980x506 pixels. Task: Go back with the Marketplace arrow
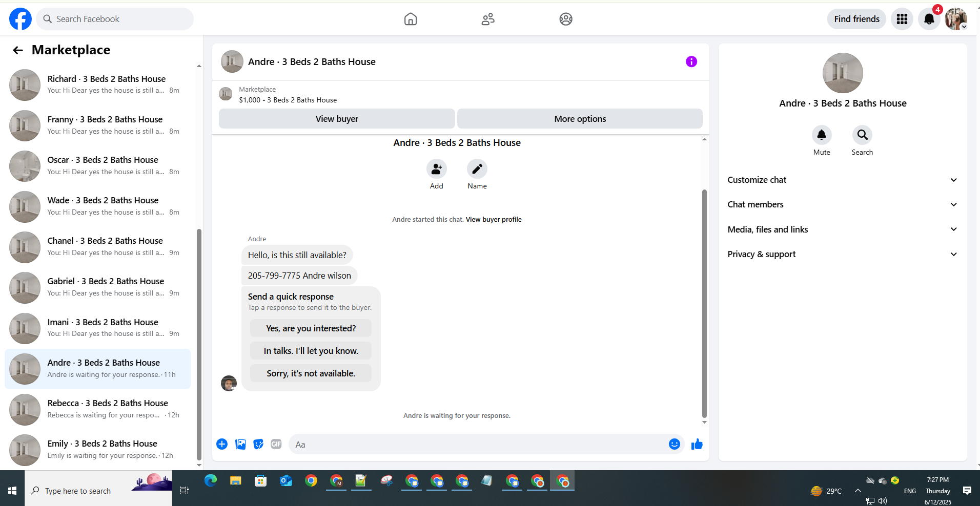[x=18, y=50]
